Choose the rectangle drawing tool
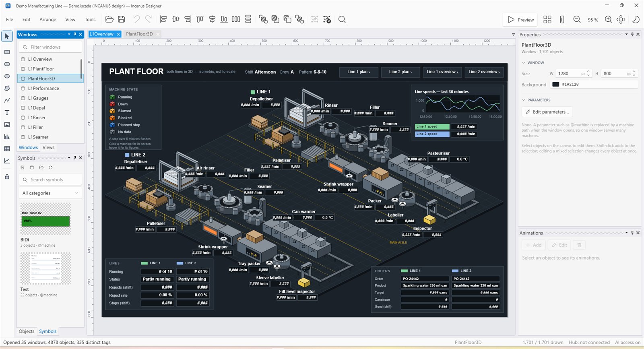This screenshot has height=349, width=644. click(x=7, y=52)
